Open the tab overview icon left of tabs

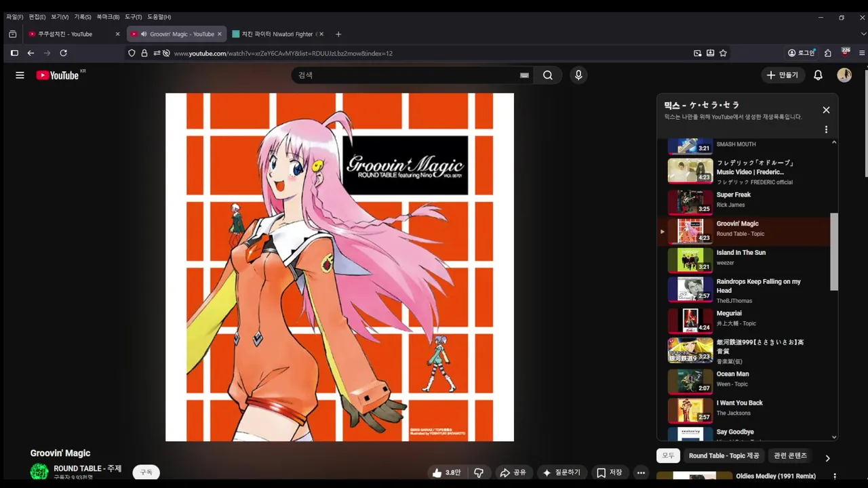coord(12,34)
